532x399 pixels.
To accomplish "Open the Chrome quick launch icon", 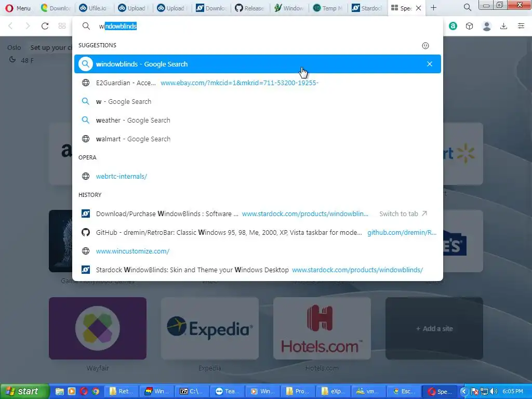I will click(96, 391).
